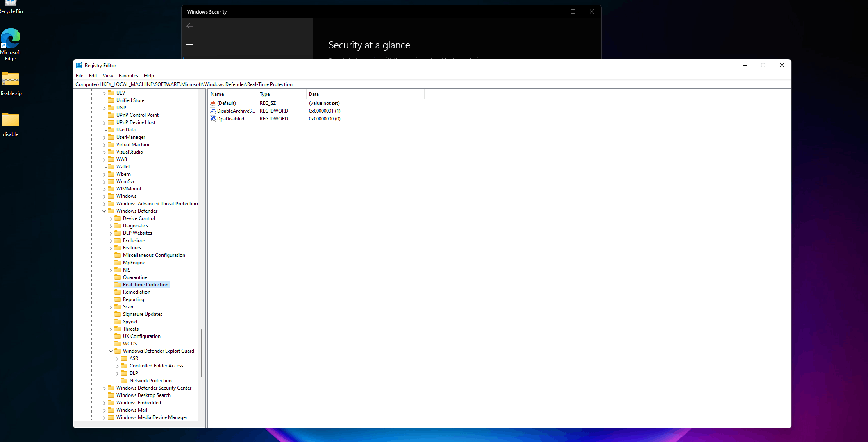
Task: Expand the Features key
Action: tap(111, 248)
